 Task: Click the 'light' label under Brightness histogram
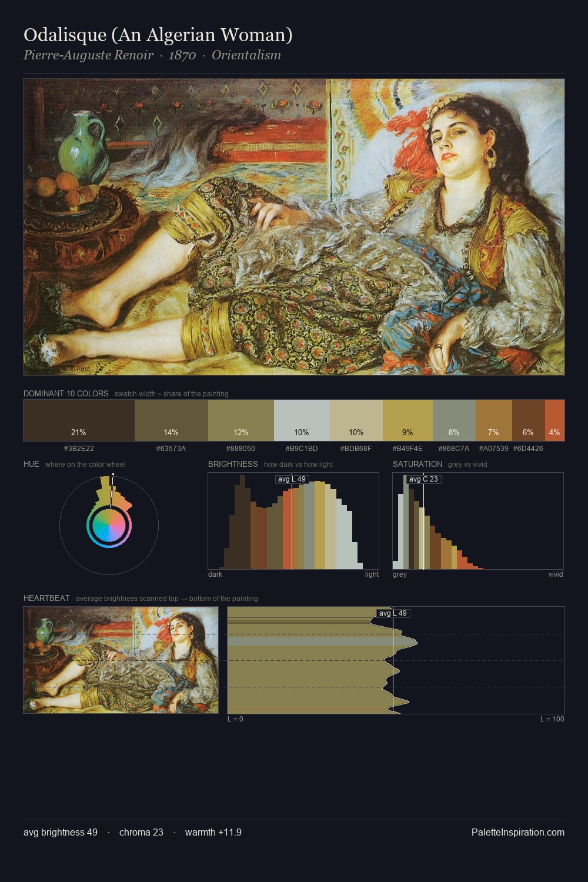point(372,574)
